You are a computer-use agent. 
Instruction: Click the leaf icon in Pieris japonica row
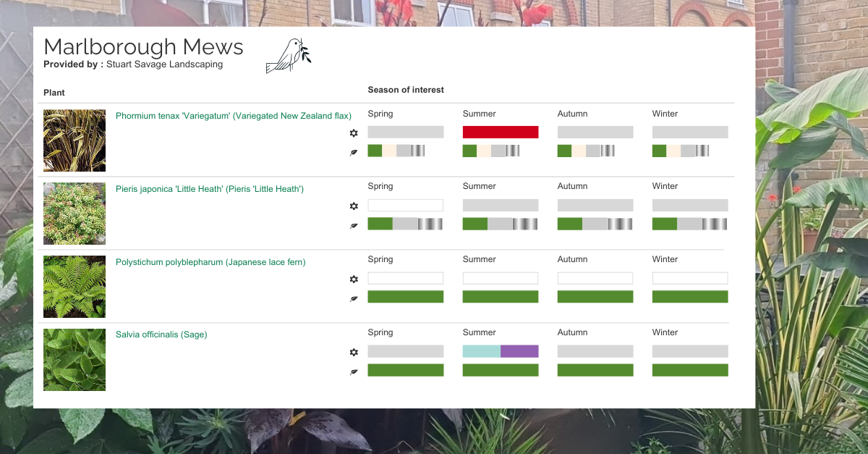[x=354, y=225]
